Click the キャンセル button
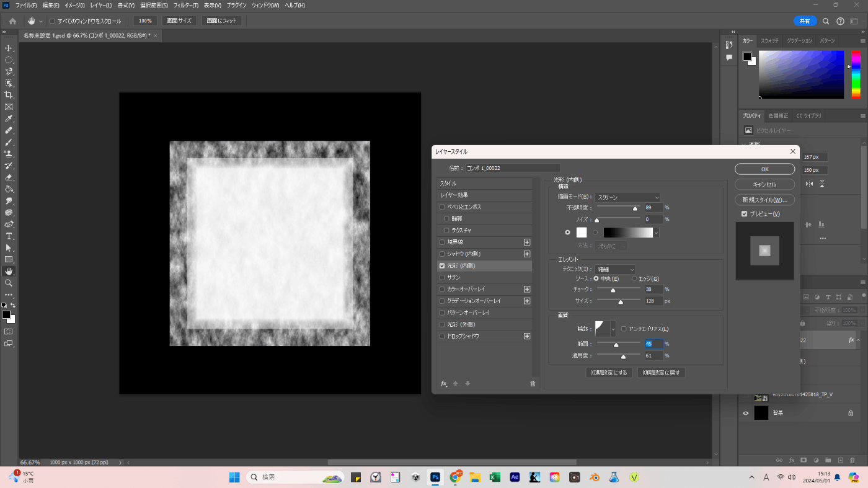The height and width of the screenshot is (488, 868). (x=764, y=185)
